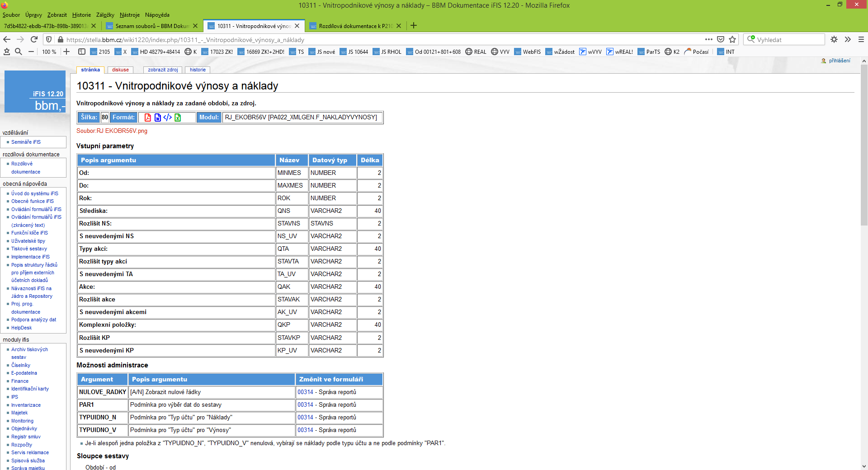Go back to the previous page
This screenshot has height=470, width=868.
point(7,39)
